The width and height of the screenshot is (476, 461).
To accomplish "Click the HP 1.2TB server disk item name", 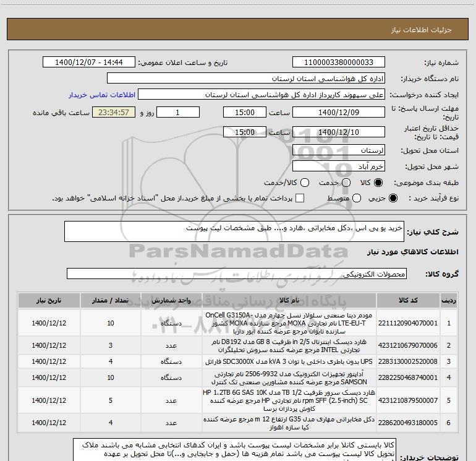I will pyautogui.click(x=289, y=400).
